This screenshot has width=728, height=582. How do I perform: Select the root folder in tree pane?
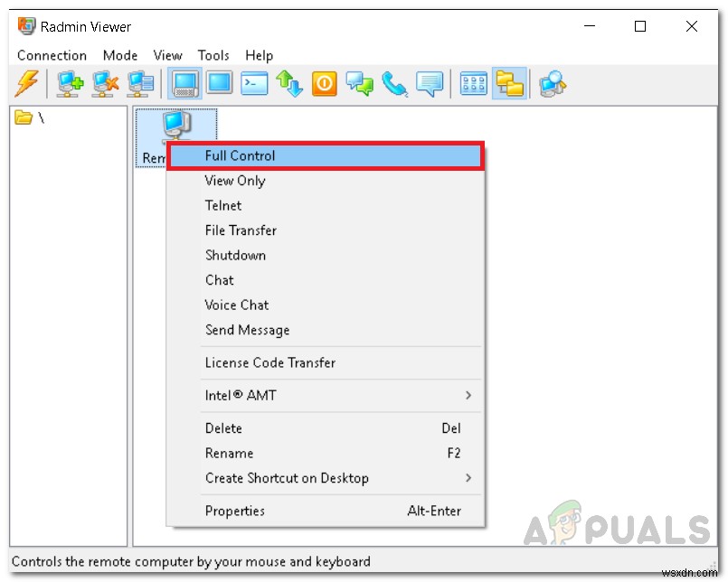(x=29, y=117)
